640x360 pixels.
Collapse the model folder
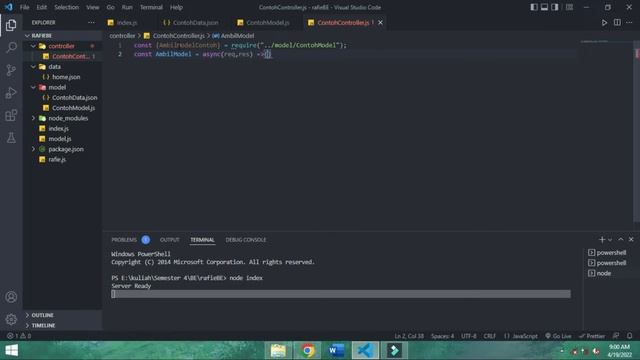pyautogui.click(x=62, y=87)
